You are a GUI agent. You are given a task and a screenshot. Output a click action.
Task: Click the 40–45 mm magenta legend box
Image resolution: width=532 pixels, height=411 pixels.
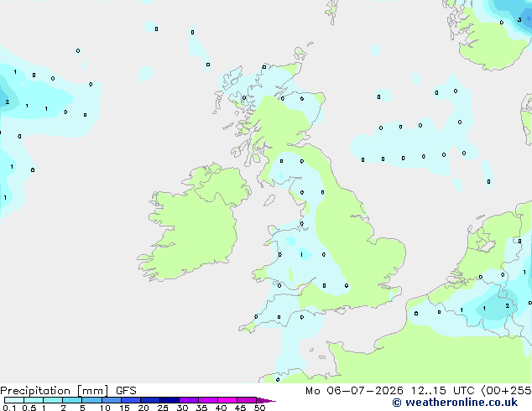227,400
